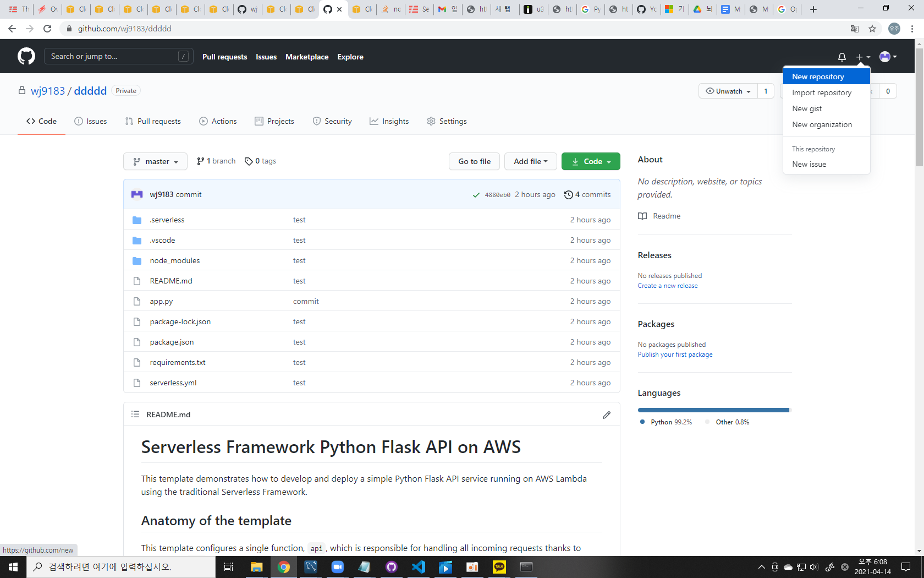Switch to the Issues tab
The image size is (924, 578).
point(91,121)
